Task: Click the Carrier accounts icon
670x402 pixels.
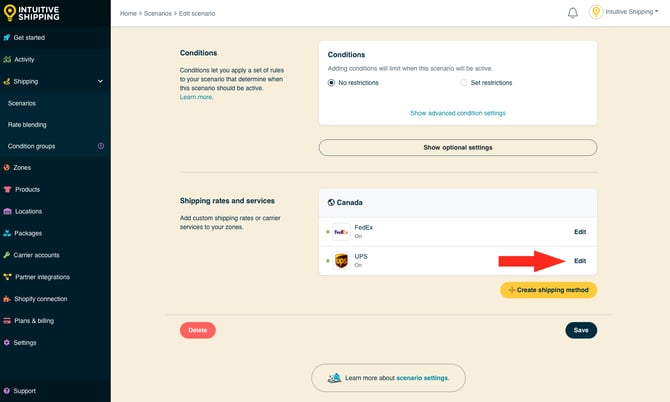Action: [8, 255]
